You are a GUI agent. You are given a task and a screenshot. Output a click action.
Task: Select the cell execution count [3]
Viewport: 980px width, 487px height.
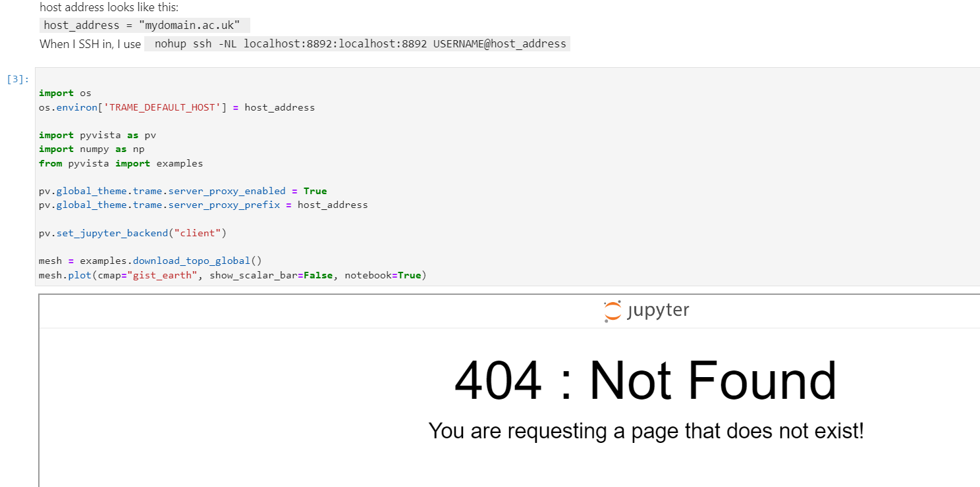point(16,78)
